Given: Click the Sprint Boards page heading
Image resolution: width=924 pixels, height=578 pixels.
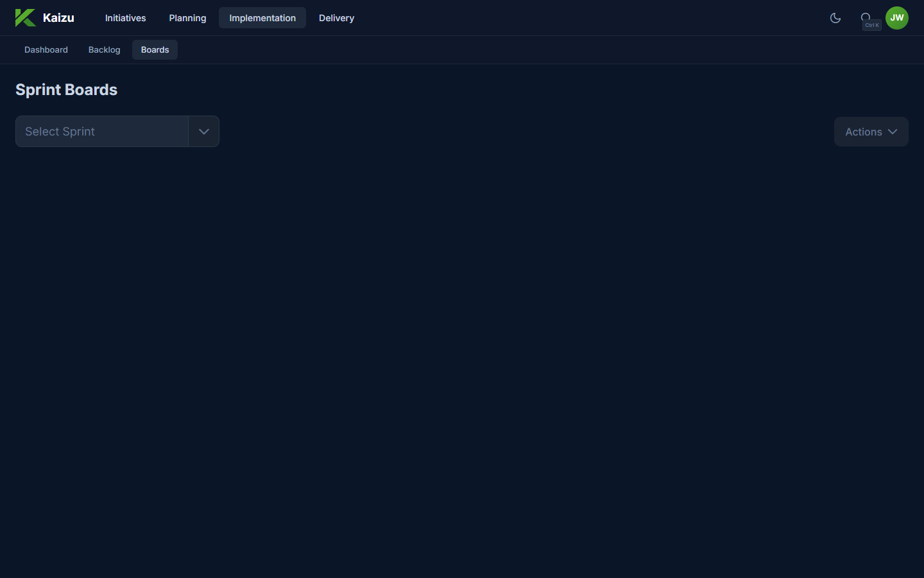Looking at the screenshot, I should click(x=66, y=90).
